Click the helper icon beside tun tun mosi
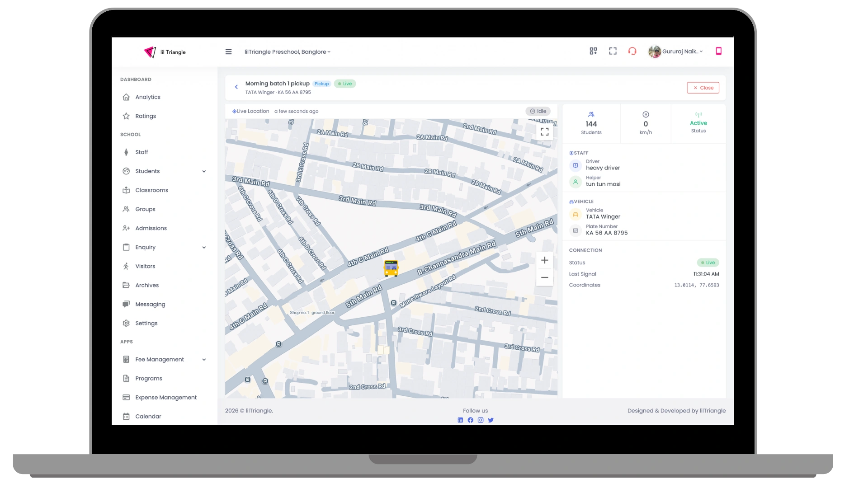 tap(575, 182)
